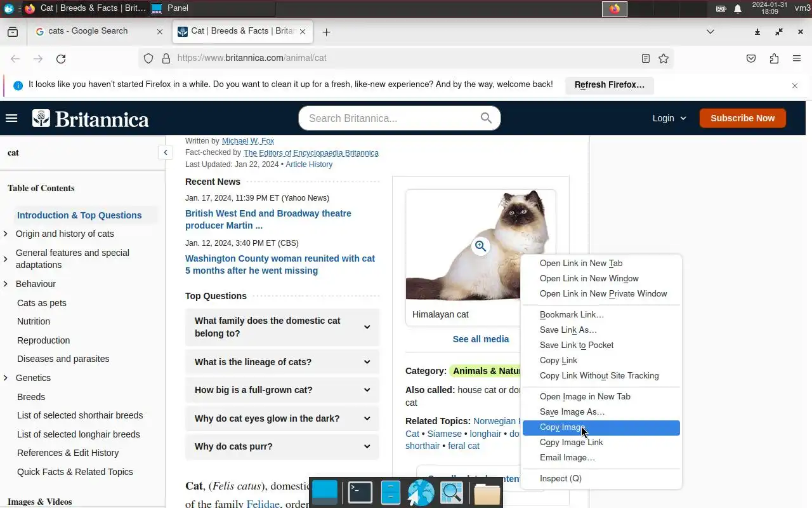
Task: Open the Firefox View icon beside tabs
Action: click(13, 32)
